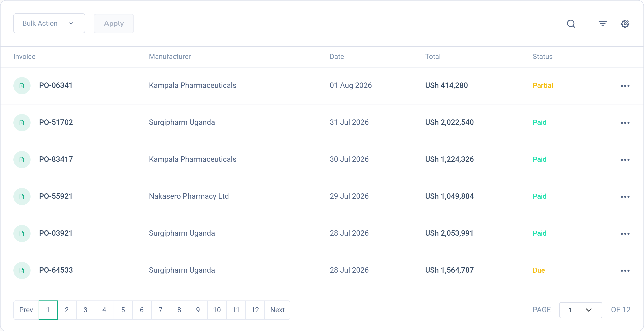Click document icon for PO-55921
Viewport: 644px width, 331px height.
(x=22, y=197)
